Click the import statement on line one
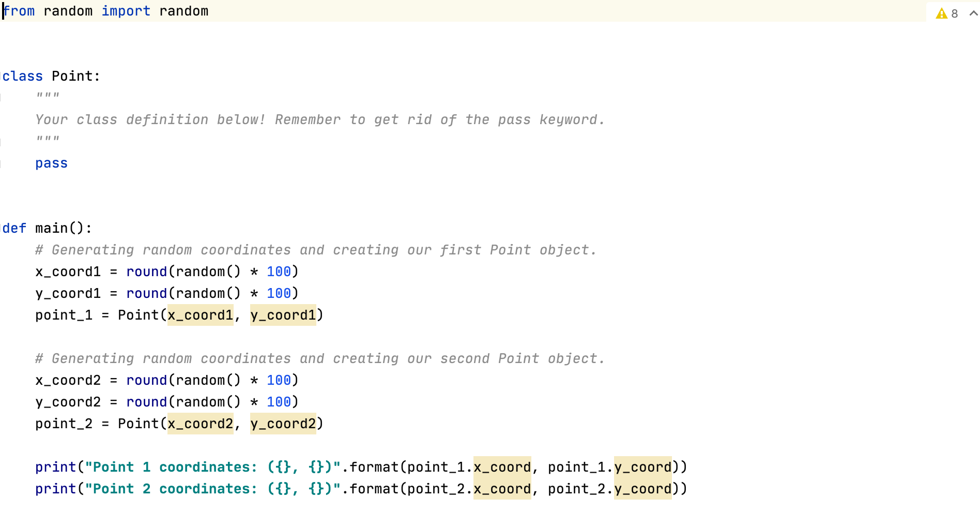The width and height of the screenshot is (980, 512). tap(103, 11)
